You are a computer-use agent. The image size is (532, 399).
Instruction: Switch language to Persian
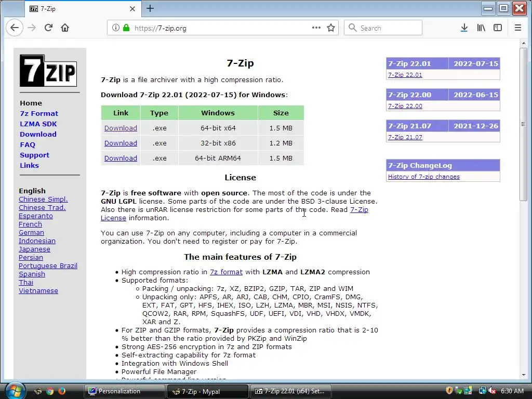pos(31,258)
